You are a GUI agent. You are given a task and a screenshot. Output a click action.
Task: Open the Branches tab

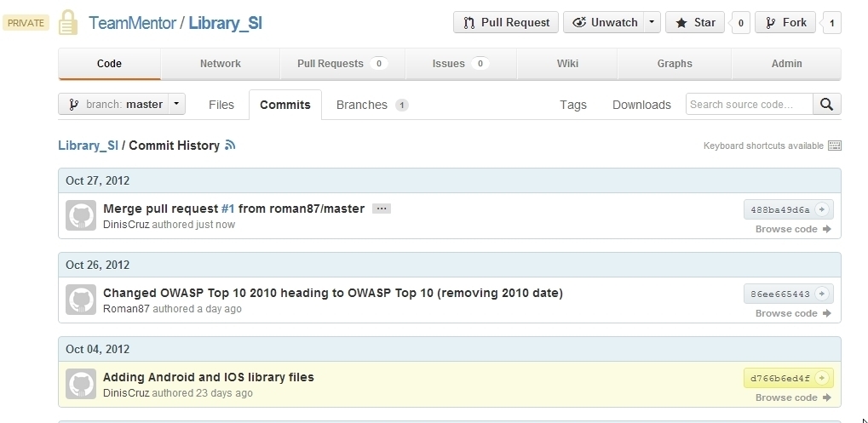tap(362, 105)
